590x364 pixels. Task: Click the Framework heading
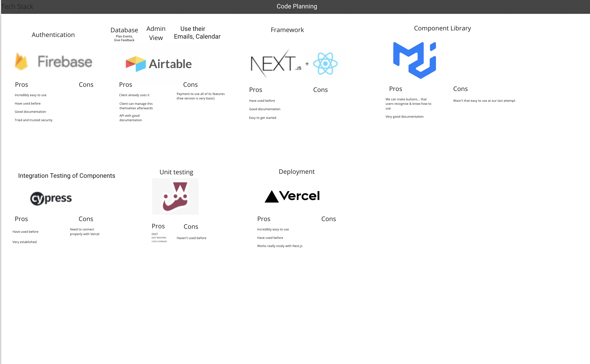(287, 30)
